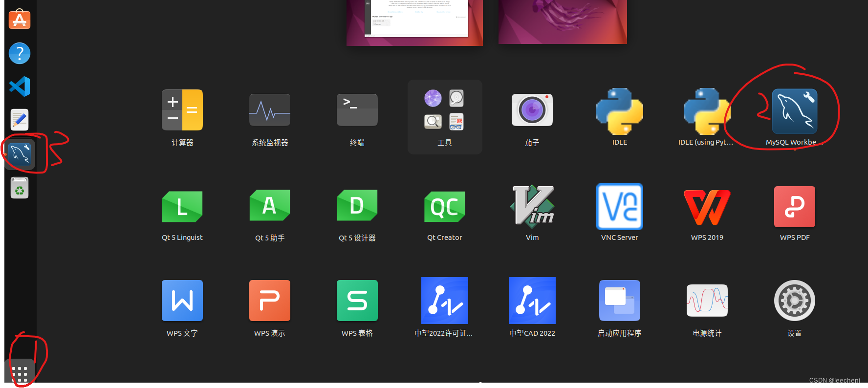
Task: Open WPS 2019
Action: (x=707, y=207)
